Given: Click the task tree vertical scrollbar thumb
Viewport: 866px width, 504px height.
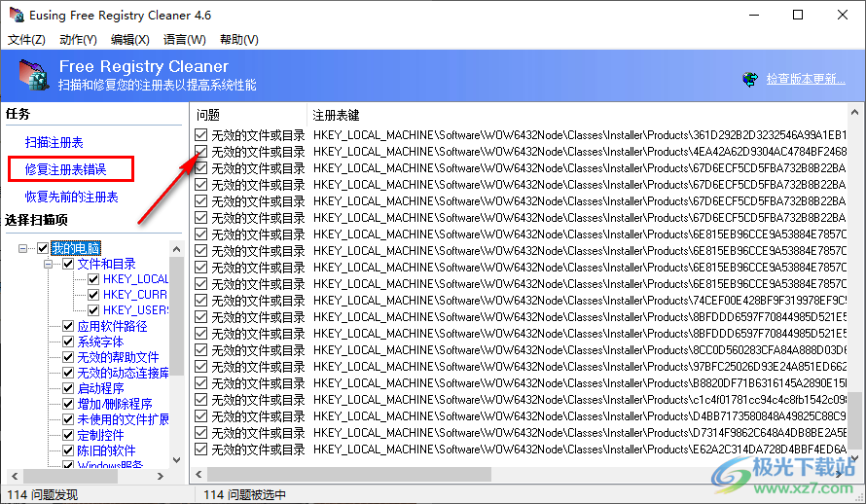Looking at the screenshot, I should [177, 316].
